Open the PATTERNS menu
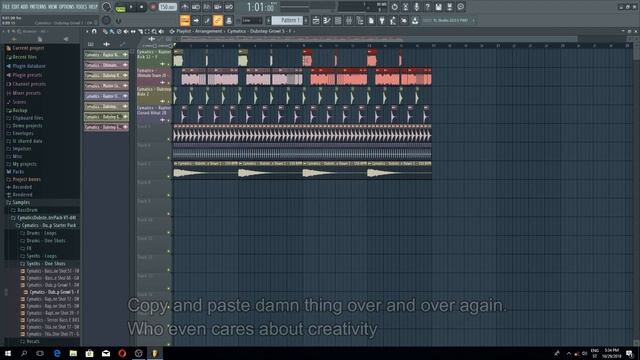640x360 pixels. click(x=38, y=7)
